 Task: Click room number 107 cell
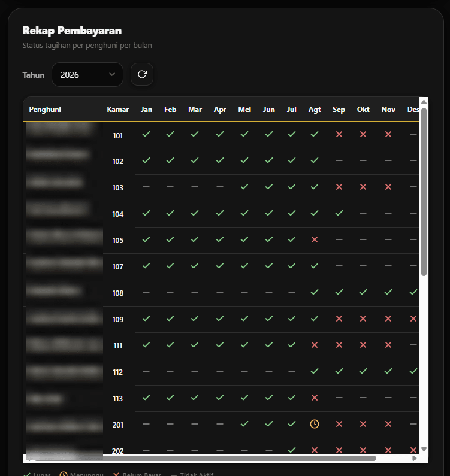[x=118, y=267]
